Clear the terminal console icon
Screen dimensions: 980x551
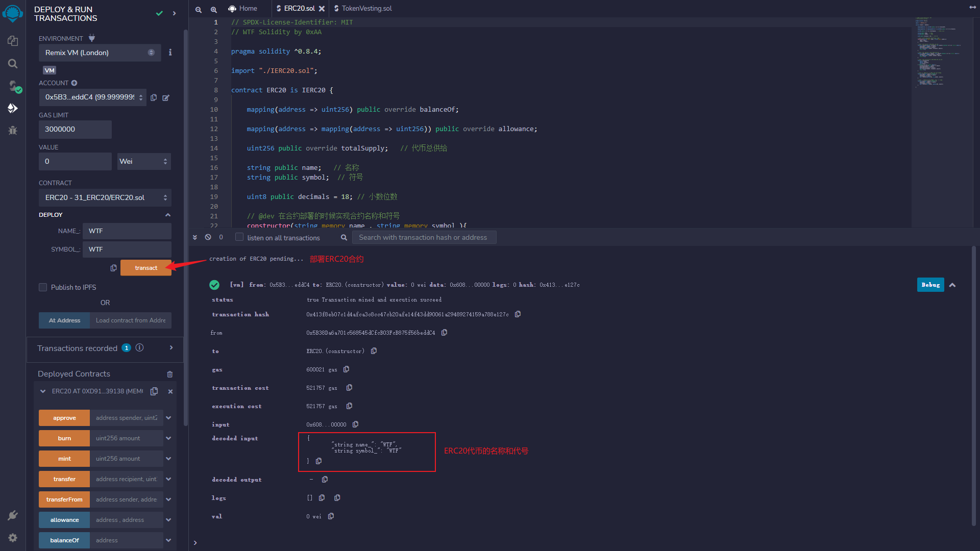pyautogui.click(x=208, y=237)
